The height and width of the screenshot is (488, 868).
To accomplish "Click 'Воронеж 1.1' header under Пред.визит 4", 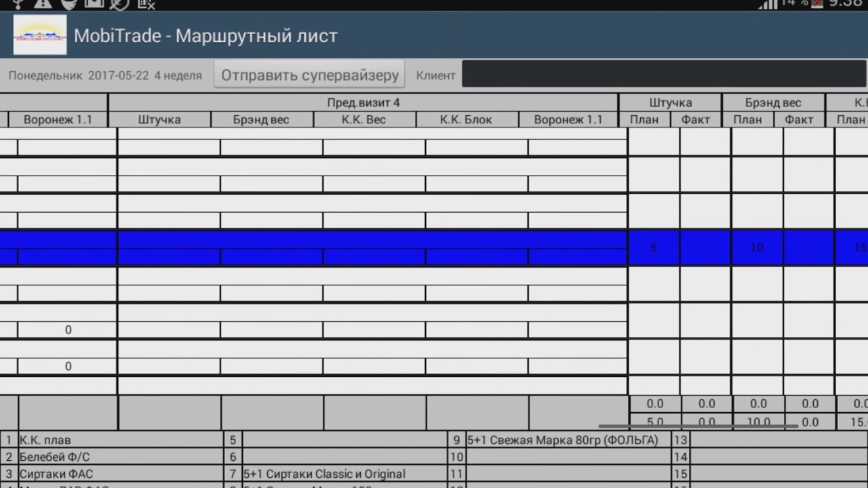I will [568, 119].
